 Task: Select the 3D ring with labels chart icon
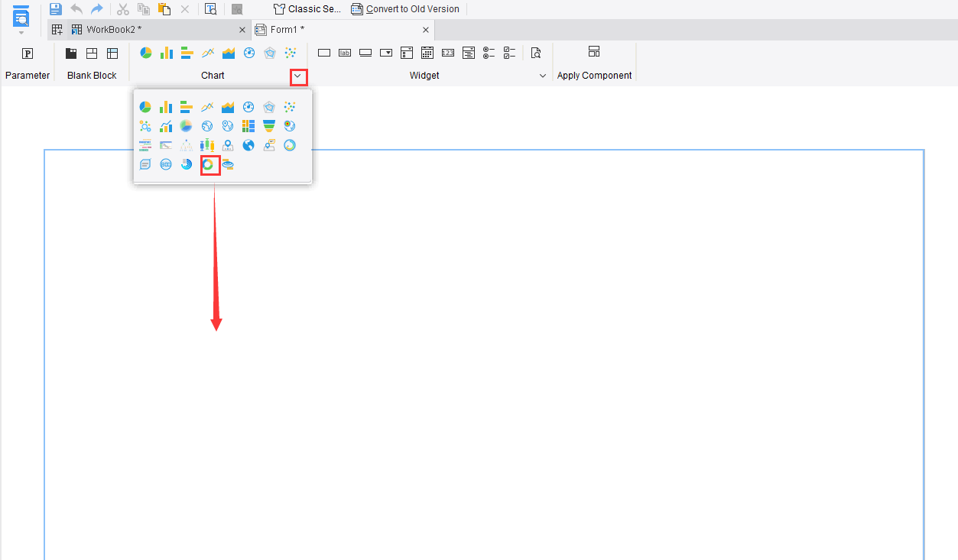coord(228,164)
